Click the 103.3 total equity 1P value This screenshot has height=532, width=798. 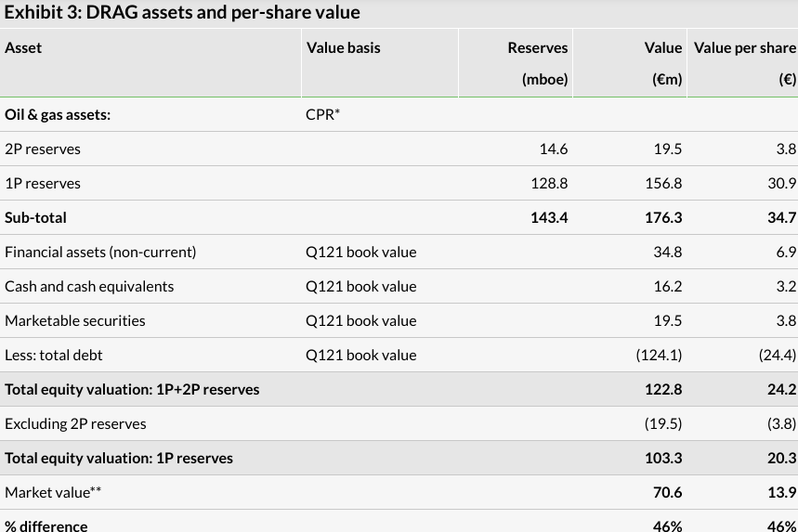666,459
